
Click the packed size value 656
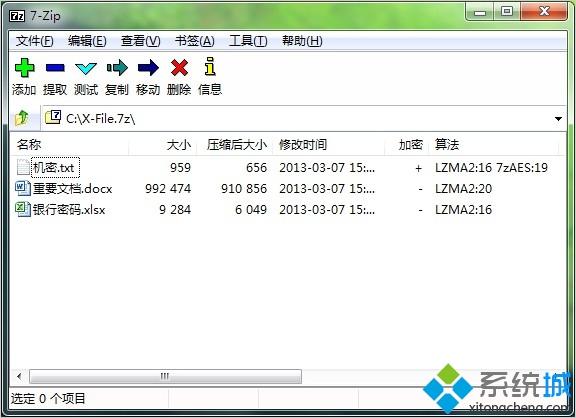[x=256, y=168]
